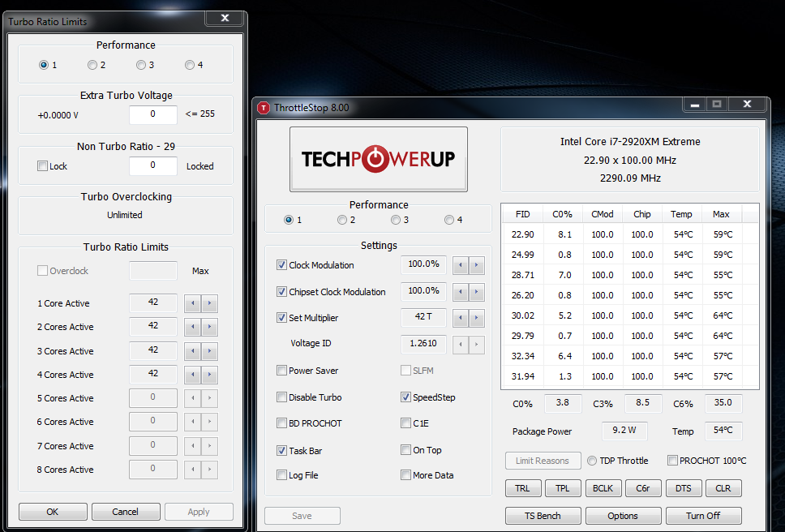
Task: Click the Temp column header in table
Action: 682,214
